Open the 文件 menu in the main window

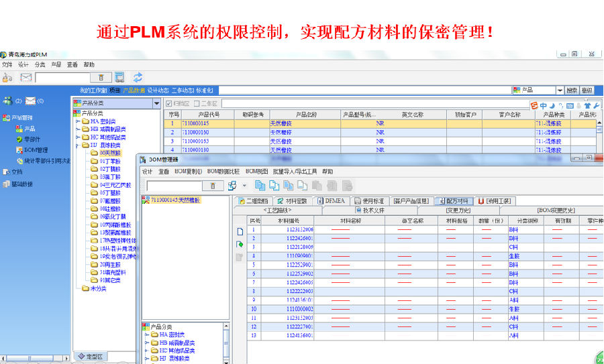pos(7,65)
